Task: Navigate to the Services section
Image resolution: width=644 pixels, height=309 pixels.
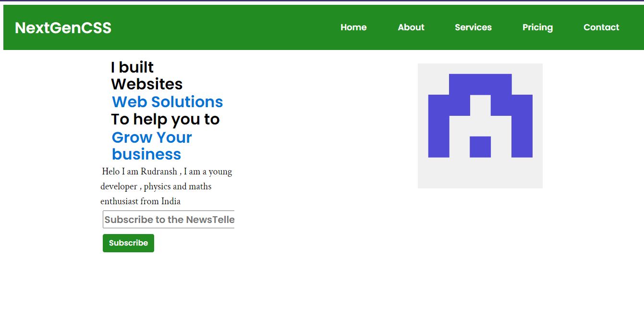Action: coord(473,27)
